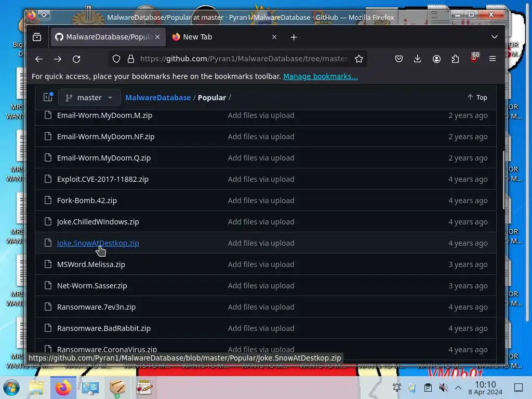
Task: Open the package box taskbar icon
Action: [x=117, y=388]
